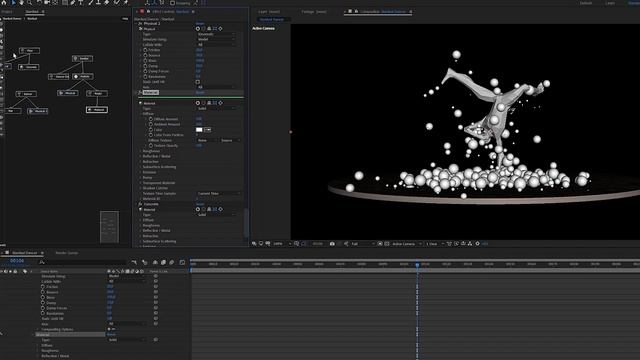Switch to the Render Queue tab
The image size is (640, 360).
(67, 253)
